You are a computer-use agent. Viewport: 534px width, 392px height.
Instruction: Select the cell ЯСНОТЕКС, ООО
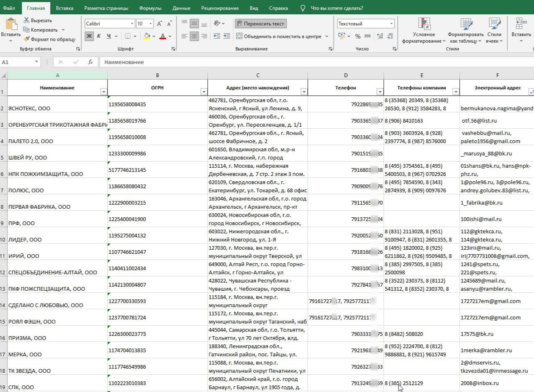tap(57, 104)
